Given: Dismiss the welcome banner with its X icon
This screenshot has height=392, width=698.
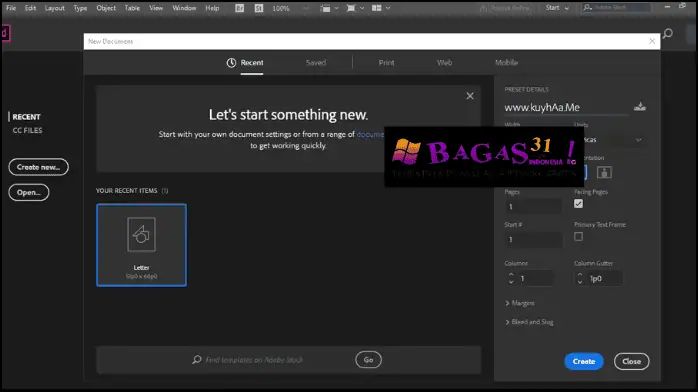Looking at the screenshot, I should click(x=470, y=96).
